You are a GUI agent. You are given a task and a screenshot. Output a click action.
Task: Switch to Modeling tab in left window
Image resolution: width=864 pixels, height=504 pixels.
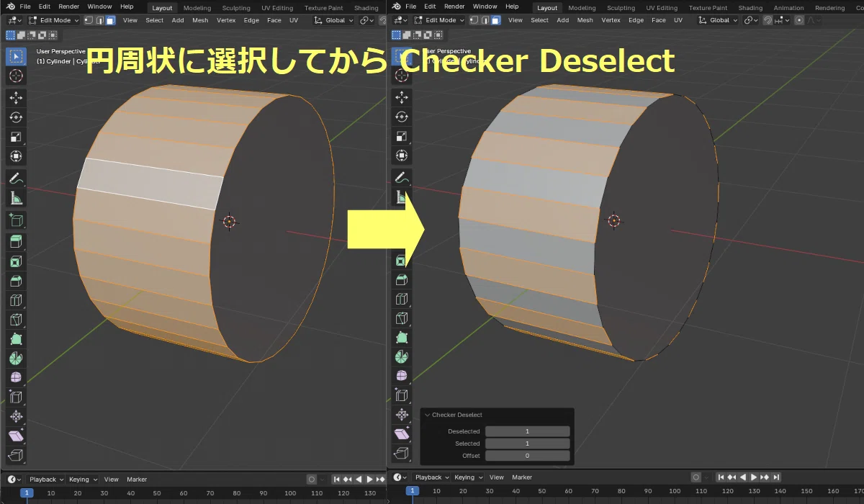point(197,8)
